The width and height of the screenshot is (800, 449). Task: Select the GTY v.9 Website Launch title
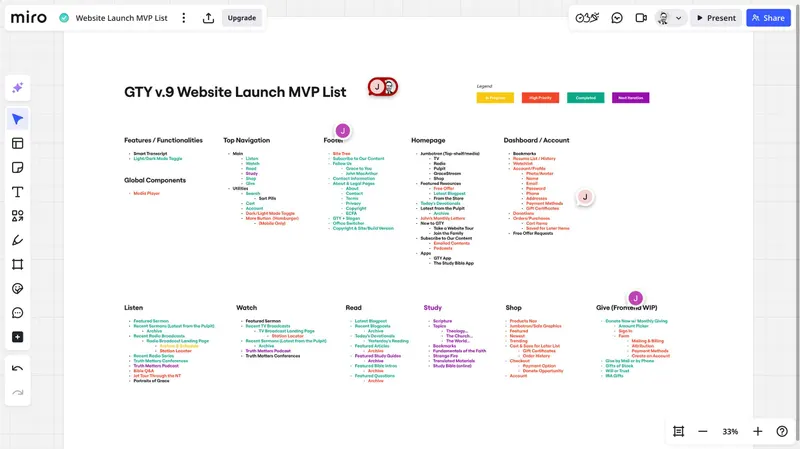(235, 92)
